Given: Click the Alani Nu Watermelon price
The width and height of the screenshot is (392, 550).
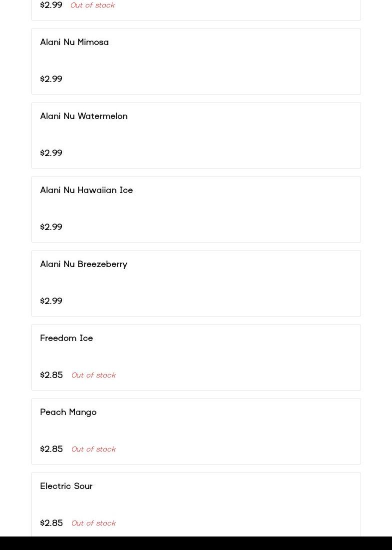Looking at the screenshot, I should tap(51, 153).
